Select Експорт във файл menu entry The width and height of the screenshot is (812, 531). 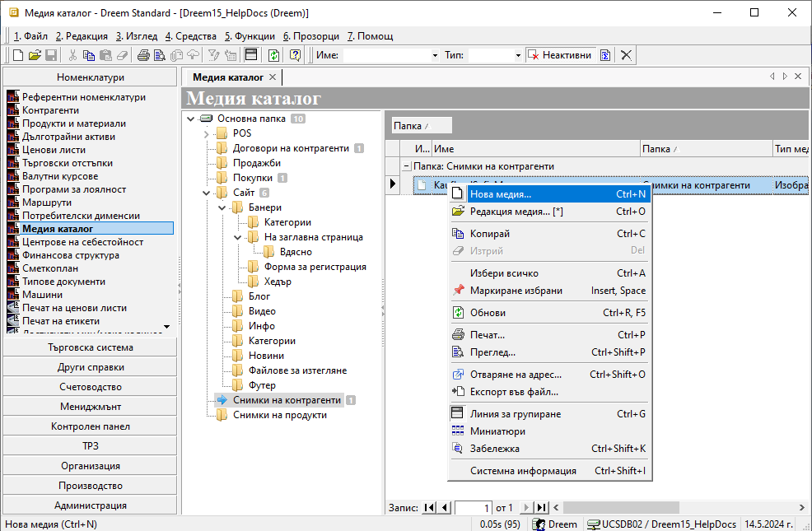514,392
